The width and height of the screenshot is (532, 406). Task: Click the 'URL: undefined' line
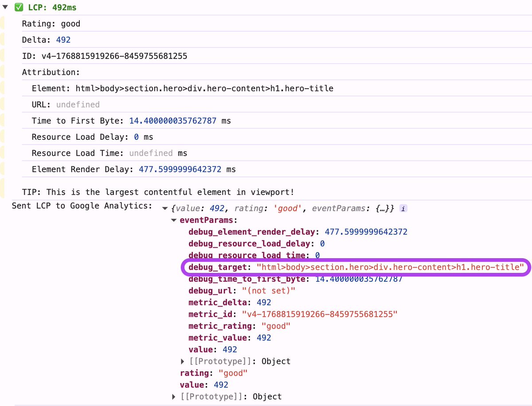[66, 104]
